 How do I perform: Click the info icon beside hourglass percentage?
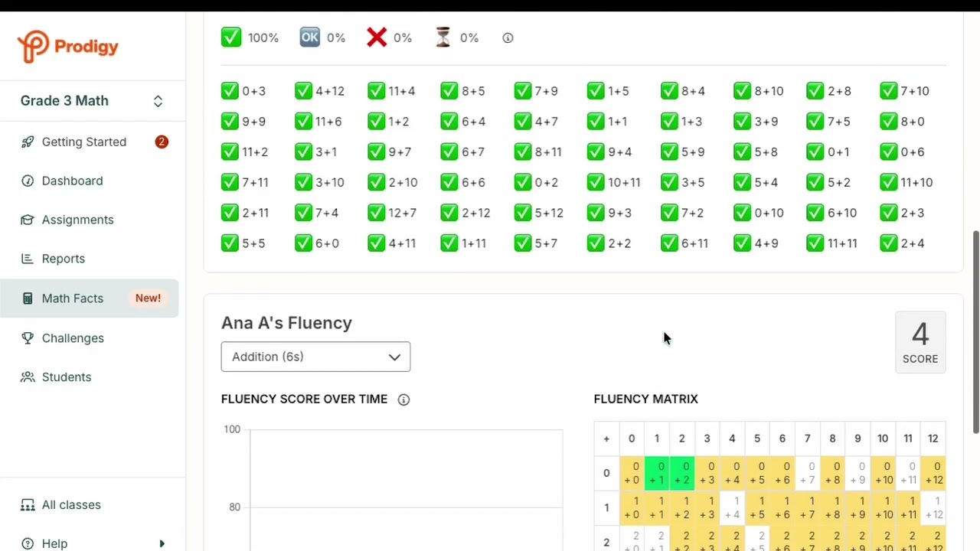coord(508,38)
